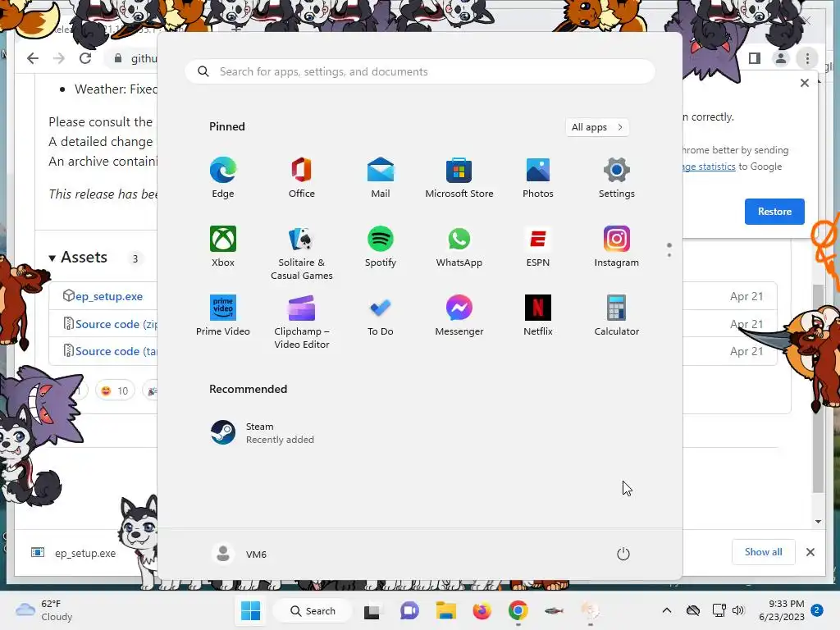Open Settings from pinned apps

click(617, 178)
